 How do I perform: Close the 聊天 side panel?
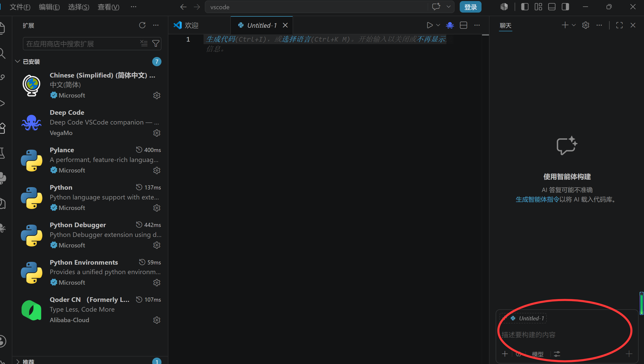pyautogui.click(x=633, y=25)
